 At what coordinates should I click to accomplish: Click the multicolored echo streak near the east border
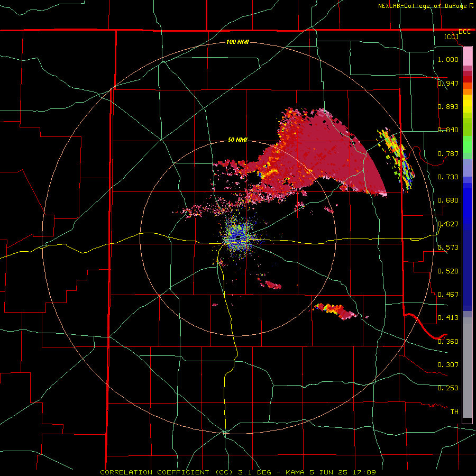397,160
